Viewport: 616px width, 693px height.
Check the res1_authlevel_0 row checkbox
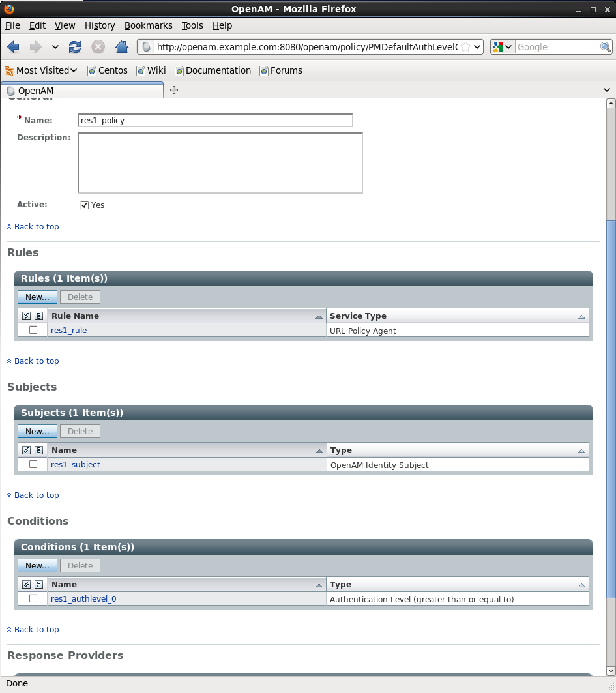[33, 599]
